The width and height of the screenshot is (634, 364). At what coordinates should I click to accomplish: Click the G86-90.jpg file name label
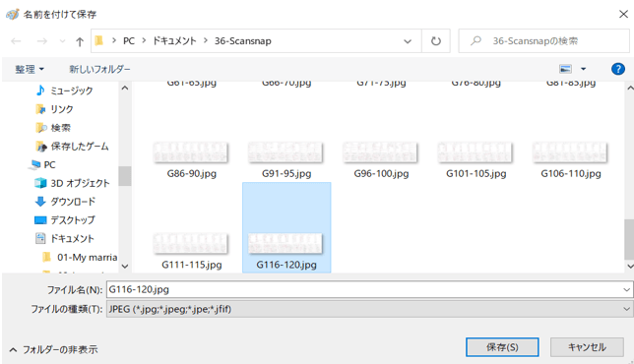point(192,174)
